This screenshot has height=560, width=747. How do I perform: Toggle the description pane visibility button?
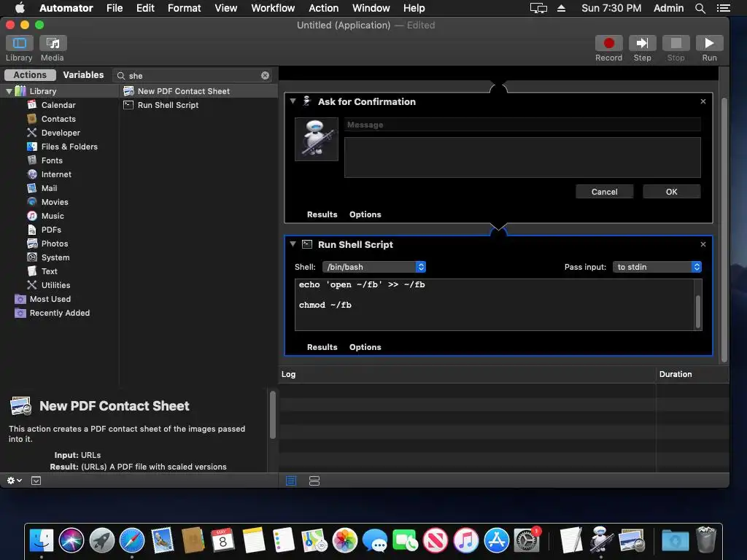(x=36, y=481)
